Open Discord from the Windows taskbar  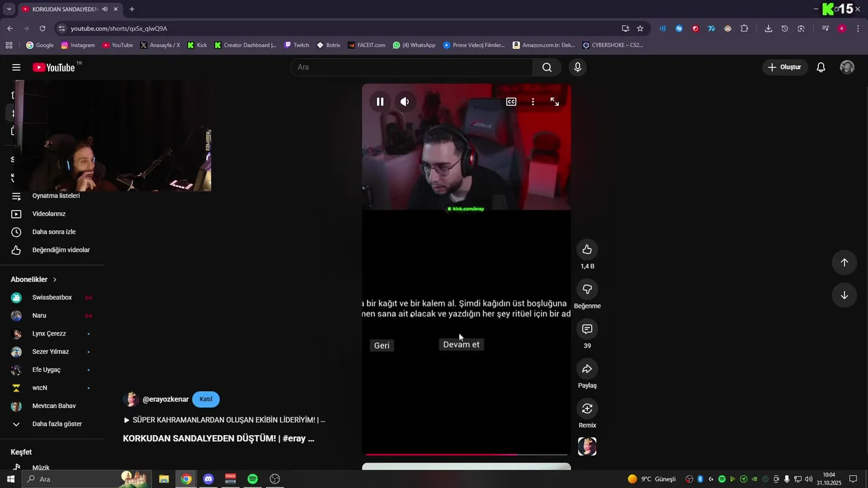(208, 479)
